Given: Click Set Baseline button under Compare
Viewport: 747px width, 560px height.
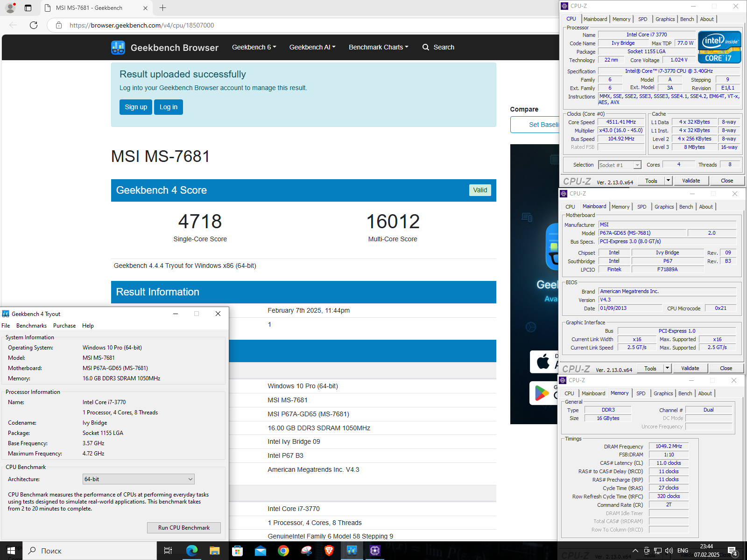Looking at the screenshot, I should [535, 125].
